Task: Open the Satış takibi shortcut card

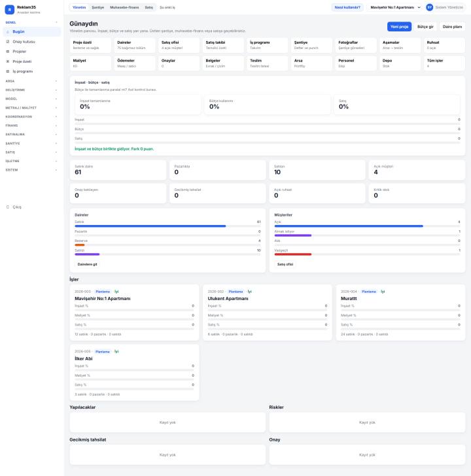Action: pyautogui.click(x=223, y=45)
